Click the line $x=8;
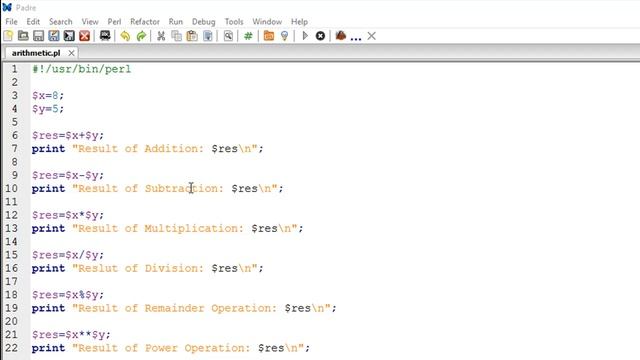 48,96
